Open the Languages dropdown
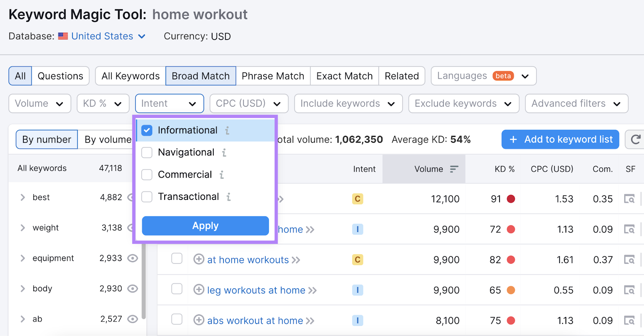 [483, 76]
